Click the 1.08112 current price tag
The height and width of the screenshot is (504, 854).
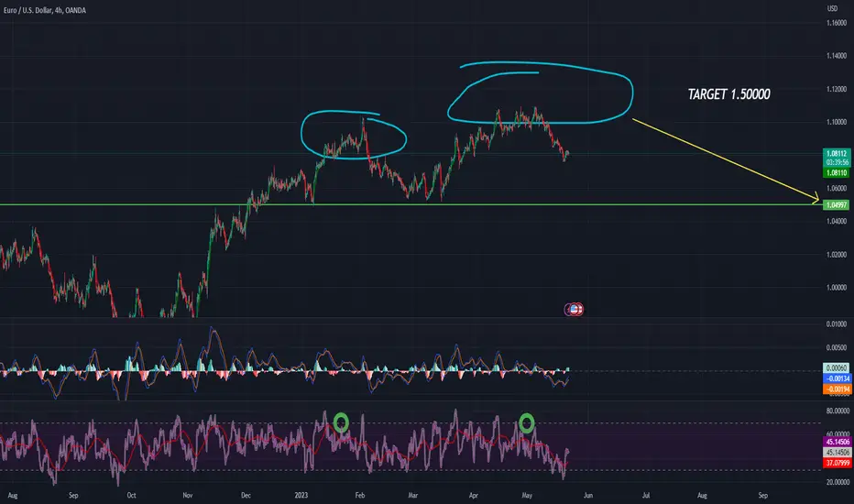click(837, 154)
